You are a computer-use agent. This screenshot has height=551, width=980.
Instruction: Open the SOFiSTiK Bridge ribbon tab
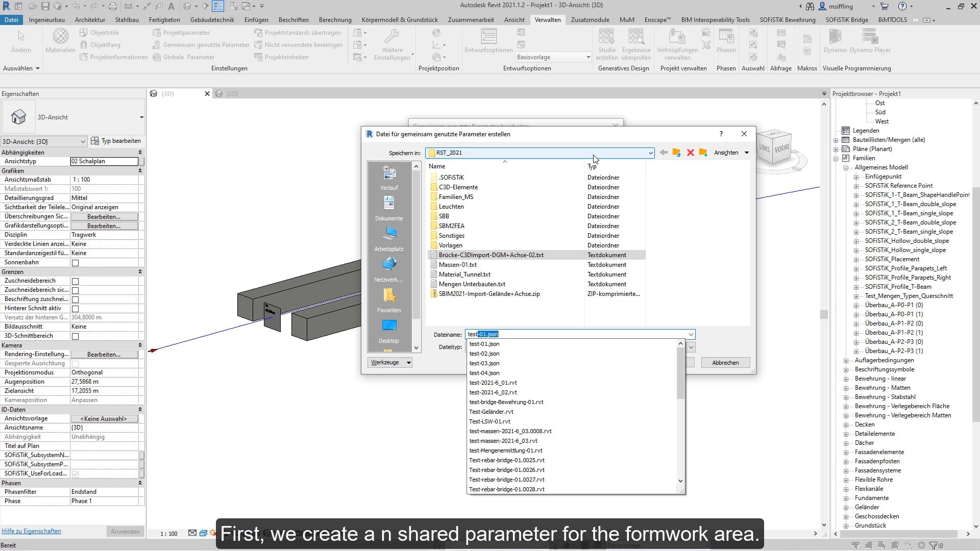click(x=847, y=20)
